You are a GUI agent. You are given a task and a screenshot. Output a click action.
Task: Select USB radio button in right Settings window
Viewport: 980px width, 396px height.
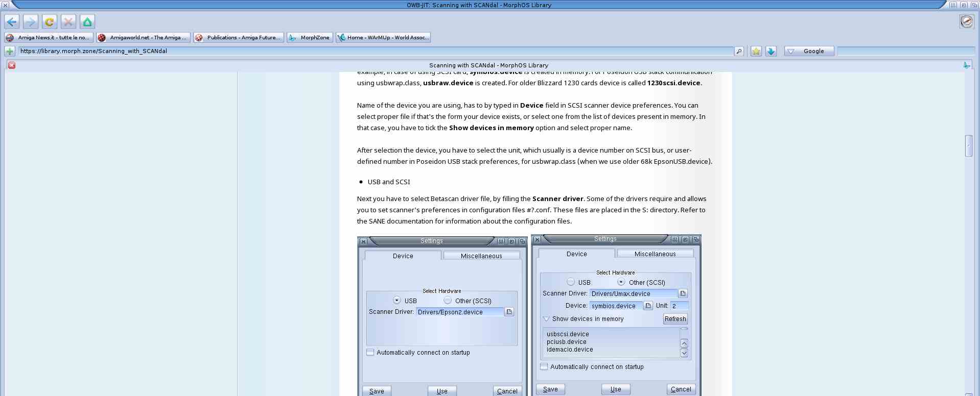pos(571,282)
